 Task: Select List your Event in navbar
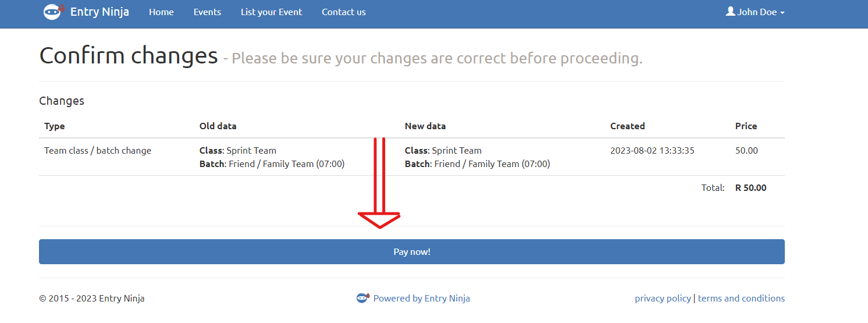click(x=271, y=12)
